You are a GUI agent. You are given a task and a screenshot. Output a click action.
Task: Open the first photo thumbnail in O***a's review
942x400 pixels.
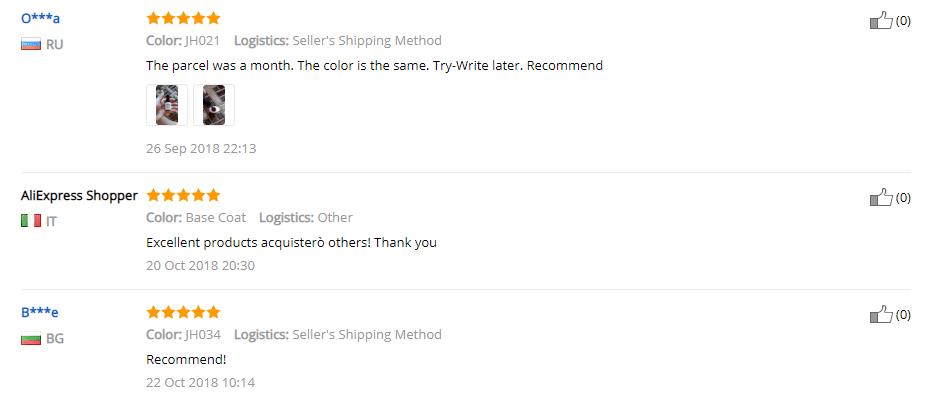[167, 105]
